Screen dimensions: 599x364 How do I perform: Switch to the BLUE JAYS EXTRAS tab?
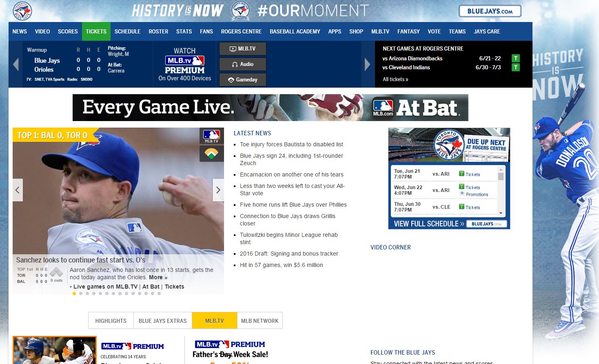(x=163, y=321)
